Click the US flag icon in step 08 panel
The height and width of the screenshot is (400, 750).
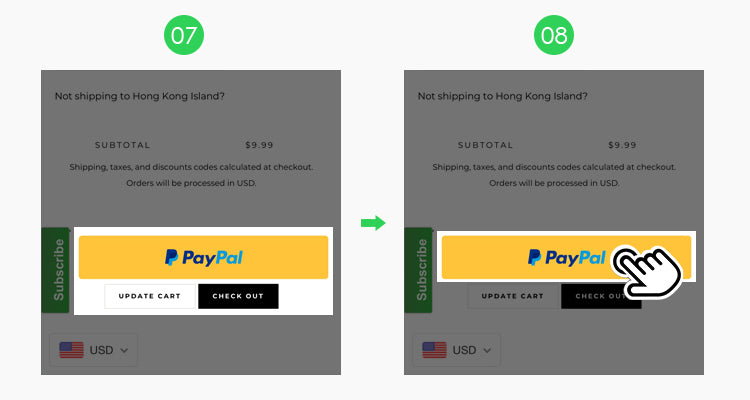(x=434, y=350)
